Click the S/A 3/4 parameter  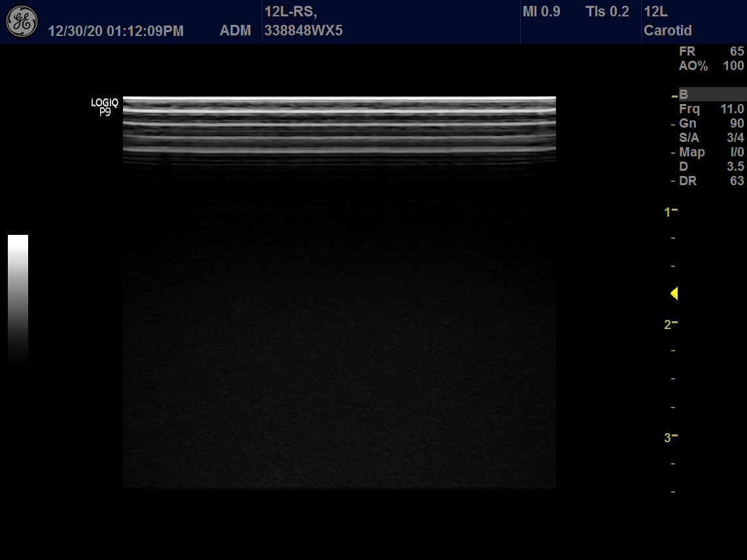coord(711,138)
